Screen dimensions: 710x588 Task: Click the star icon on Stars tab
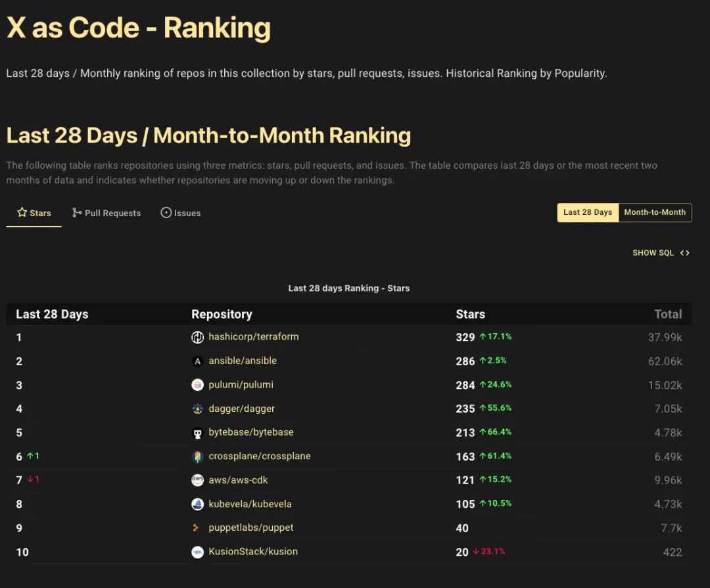22,212
